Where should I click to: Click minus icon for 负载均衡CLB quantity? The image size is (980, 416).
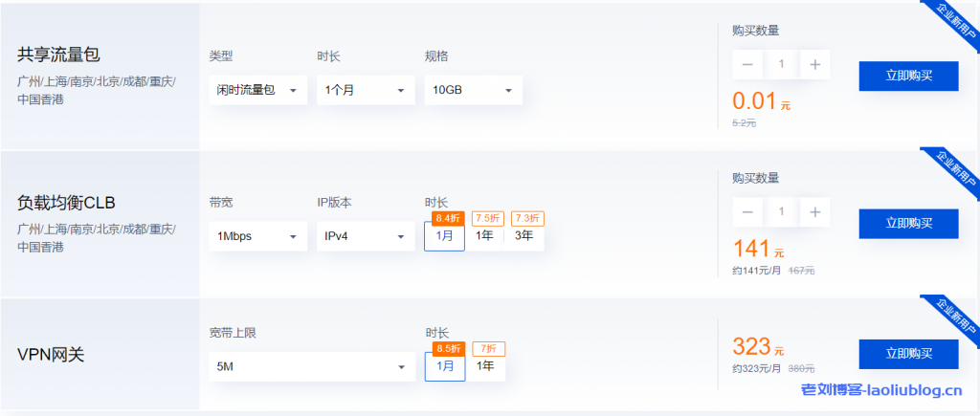point(746,211)
